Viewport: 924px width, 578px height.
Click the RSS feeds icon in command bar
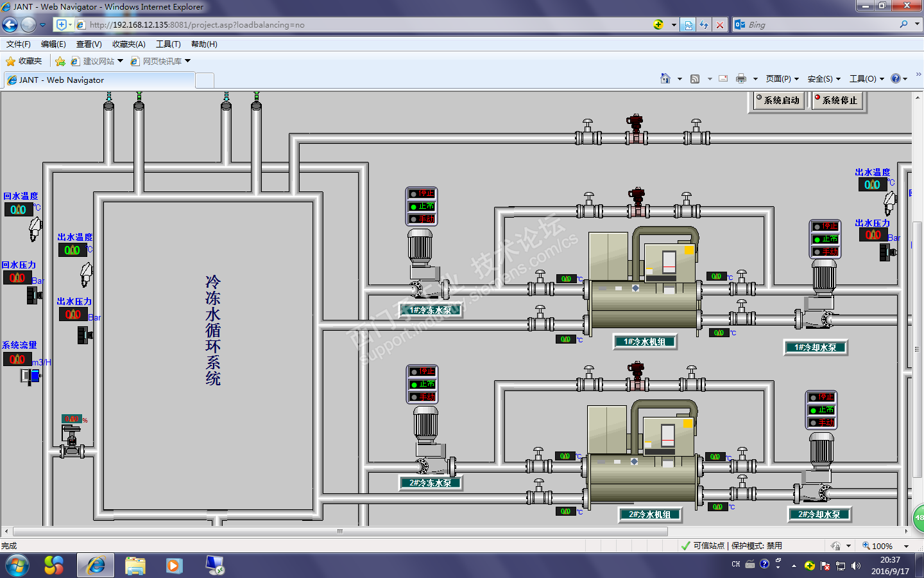coord(695,78)
